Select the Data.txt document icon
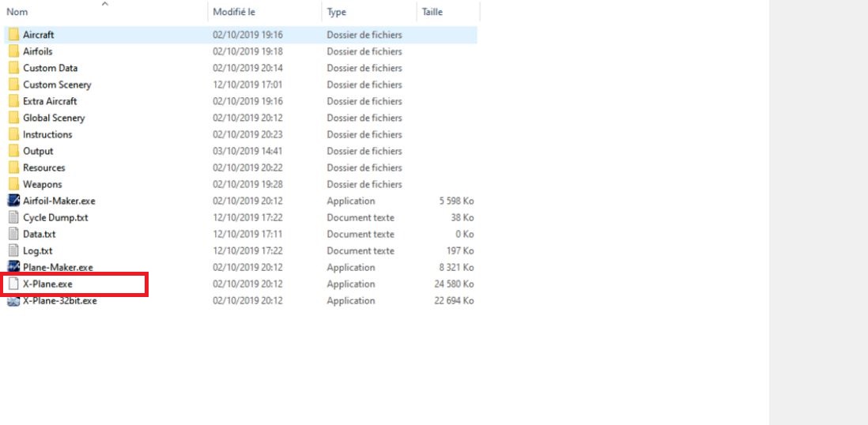This screenshot has width=868, height=425. tap(14, 234)
